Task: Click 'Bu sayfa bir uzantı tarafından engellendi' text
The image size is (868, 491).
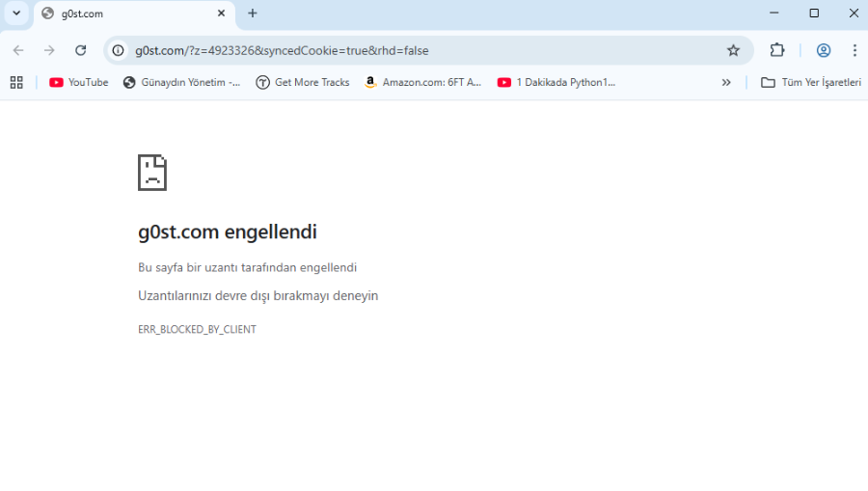Action: coord(248,267)
